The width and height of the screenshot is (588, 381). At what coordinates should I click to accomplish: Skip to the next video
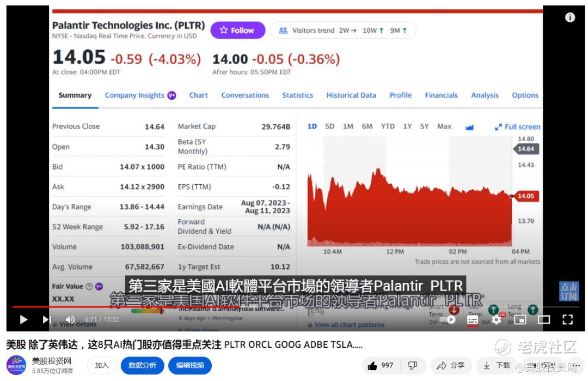pyautogui.click(x=46, y=319)
